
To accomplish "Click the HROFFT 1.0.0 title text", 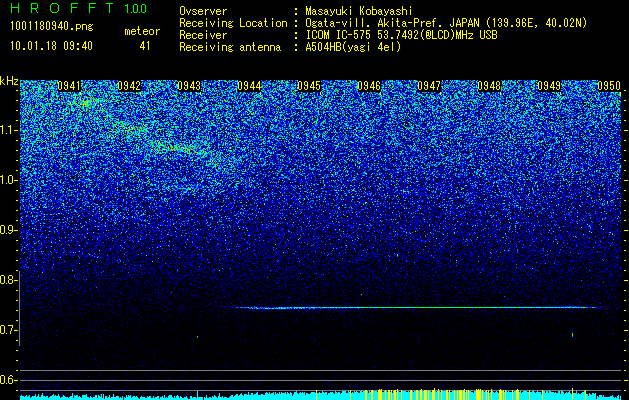I will (79, 8).
